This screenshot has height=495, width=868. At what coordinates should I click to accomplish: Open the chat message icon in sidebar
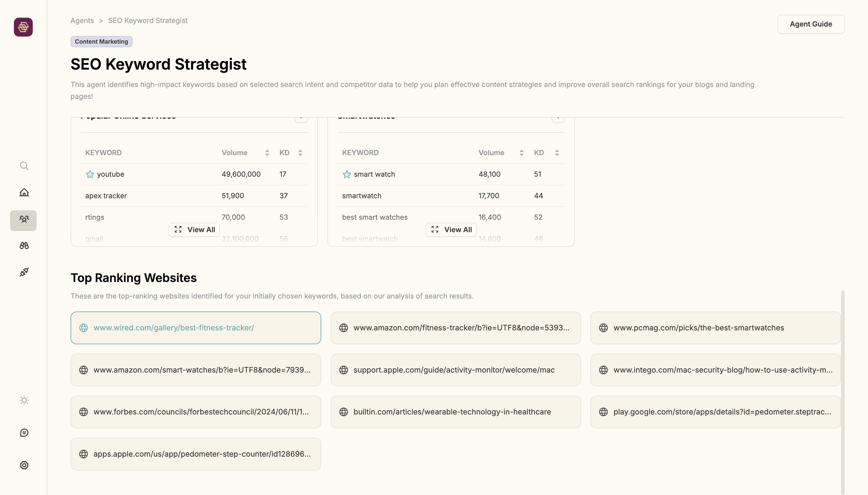pos(24,432)
